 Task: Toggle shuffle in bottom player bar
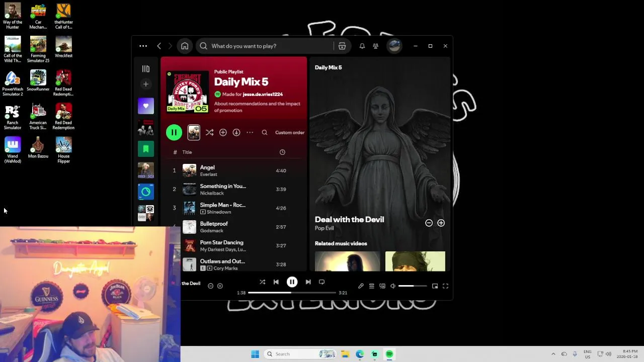point(262,282)
